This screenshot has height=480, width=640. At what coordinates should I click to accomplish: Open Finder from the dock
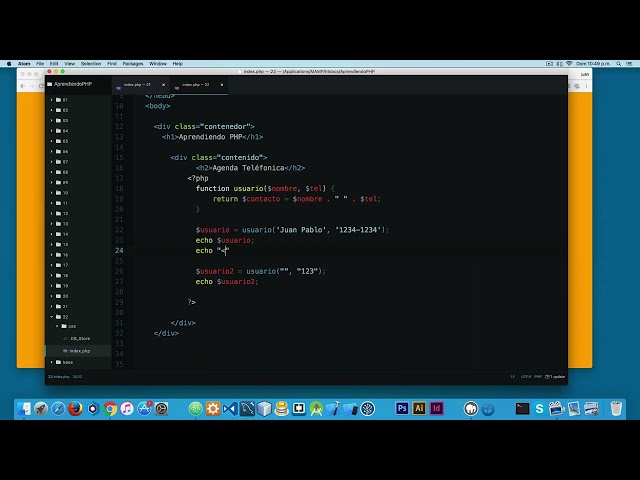24,408
